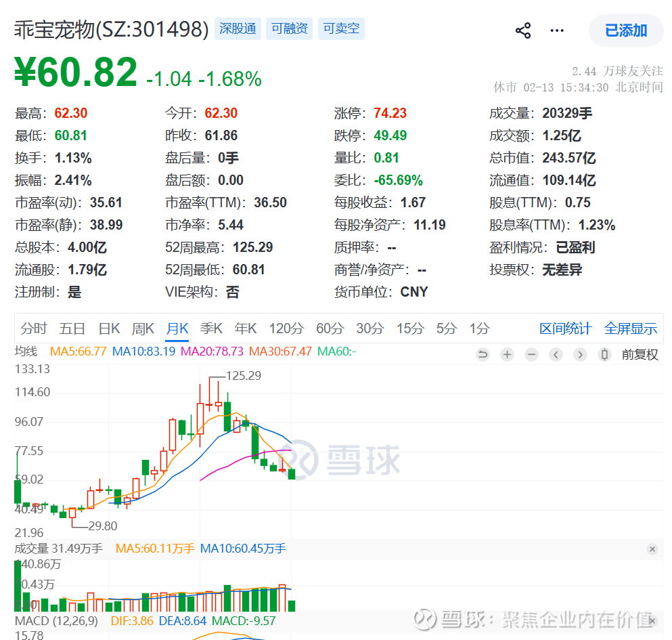Switch to the 5分 chart tab
This screenshot has height=640, width=672.
pyautogui.click(x=447, y=328)
